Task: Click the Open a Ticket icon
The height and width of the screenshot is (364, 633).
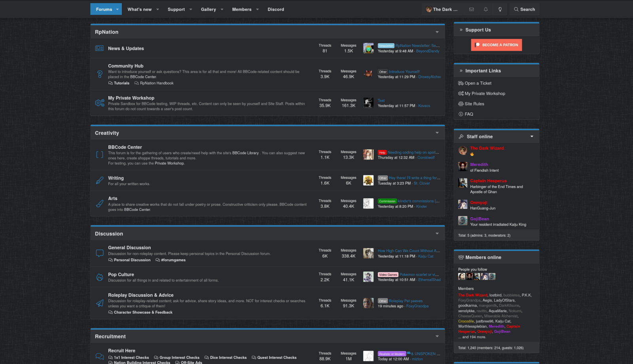Action: click(461, 83)
